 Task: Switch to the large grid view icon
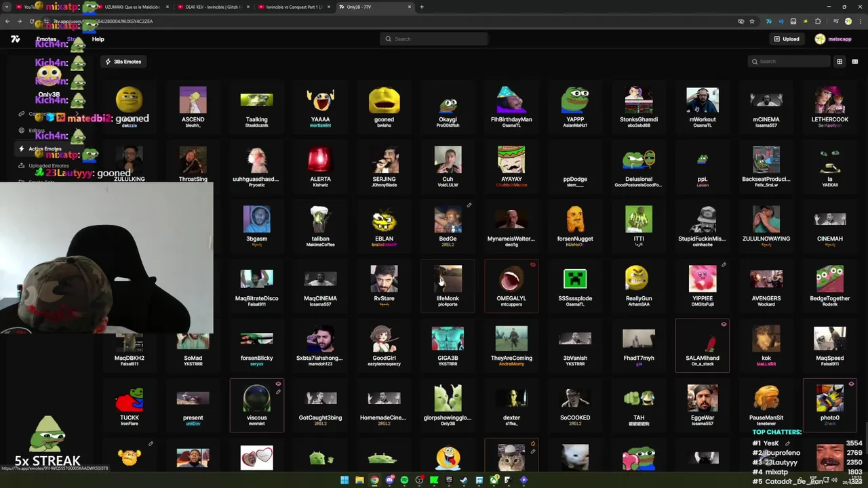[x=840, y=62]
